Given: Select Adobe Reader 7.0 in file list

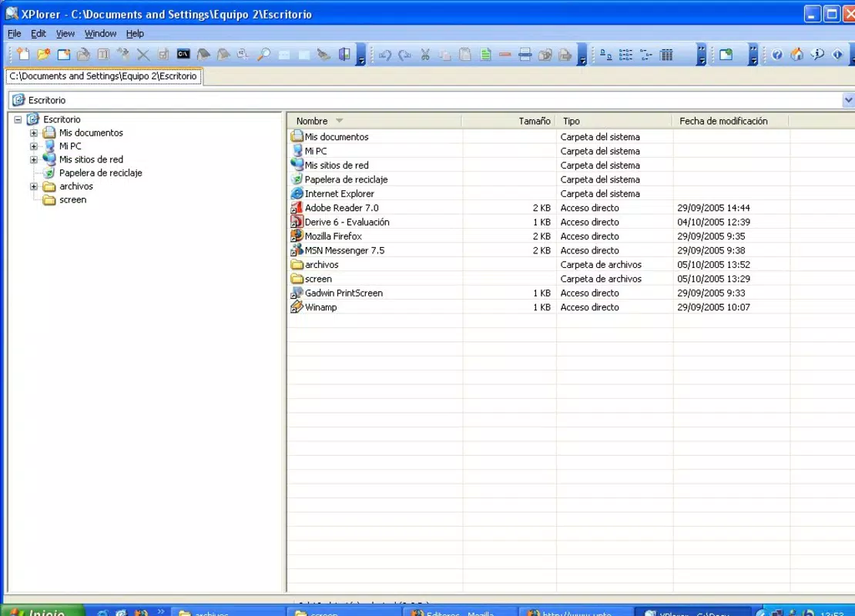Looking at the screenshot, I should [341, 208].
